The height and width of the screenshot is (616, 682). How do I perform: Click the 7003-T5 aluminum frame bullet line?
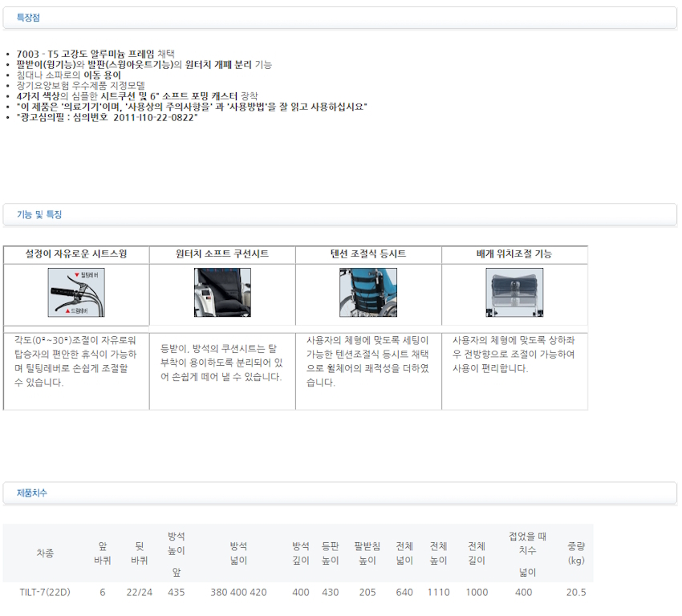click(x=95, y=54)
